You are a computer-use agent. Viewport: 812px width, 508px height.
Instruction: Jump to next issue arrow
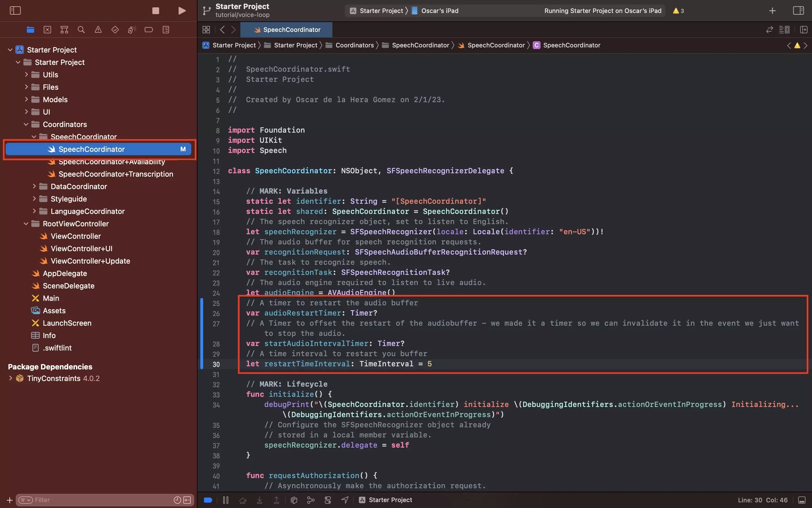point(806,45)
